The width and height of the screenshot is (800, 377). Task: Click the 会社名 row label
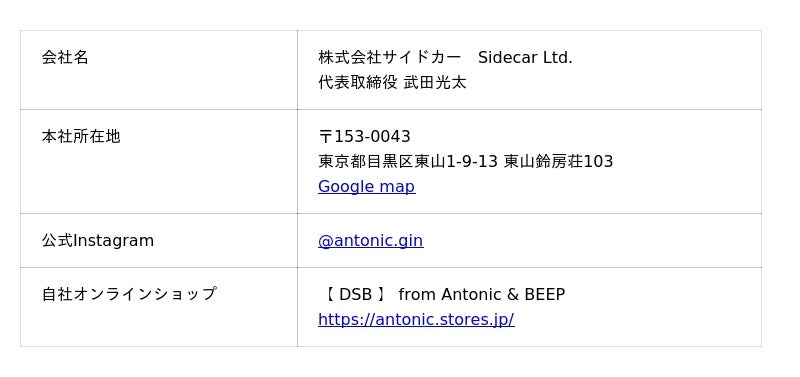(x=65, y=57)
